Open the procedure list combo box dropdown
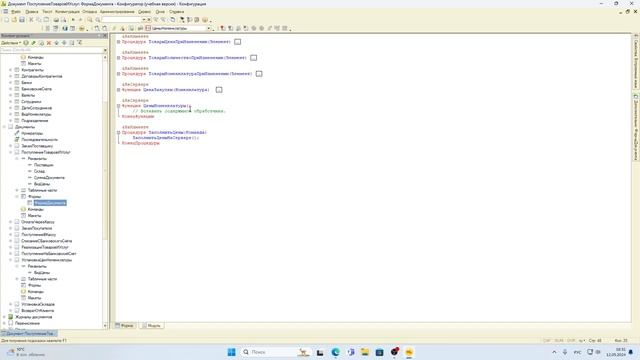Image resolution: width=640 pixels, height=360 pixels. [209, 29]
